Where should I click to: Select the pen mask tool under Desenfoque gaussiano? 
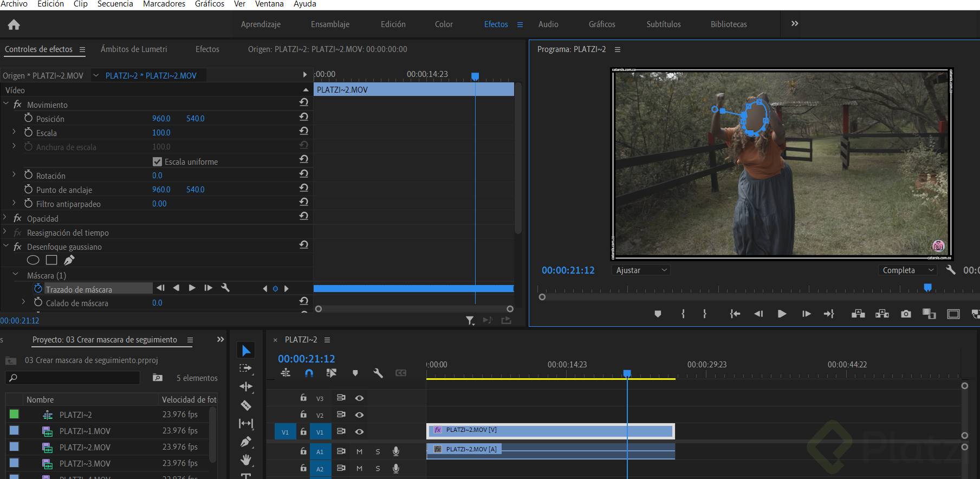tap(69, 261)
